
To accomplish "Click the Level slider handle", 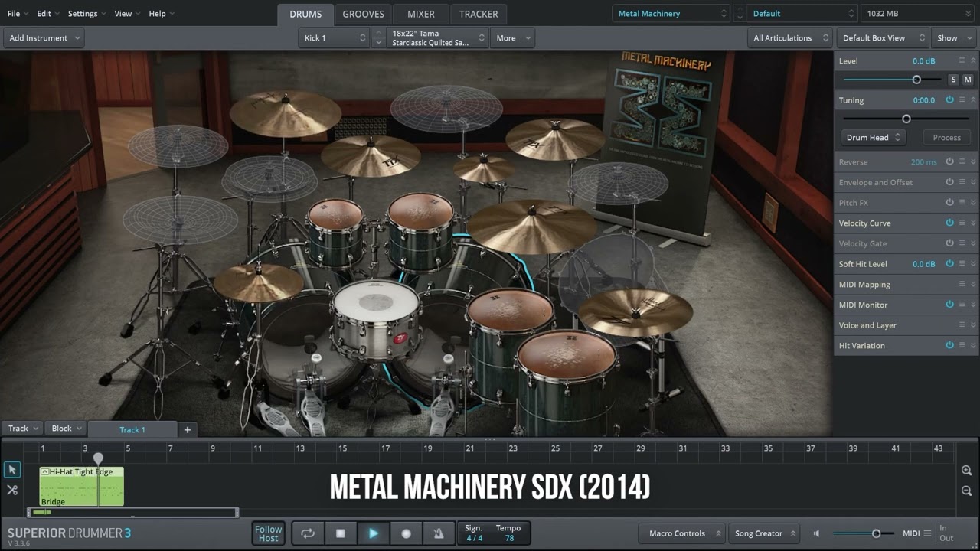I will [x=916, y=80].
